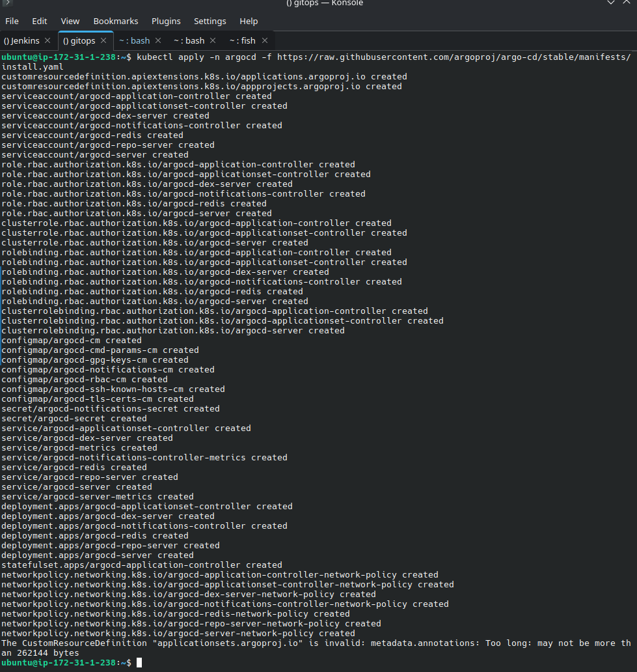This screenshot has height=672, width=637.
Task: Close the bash tab beside the gitops tab
Action: (158, 41)
